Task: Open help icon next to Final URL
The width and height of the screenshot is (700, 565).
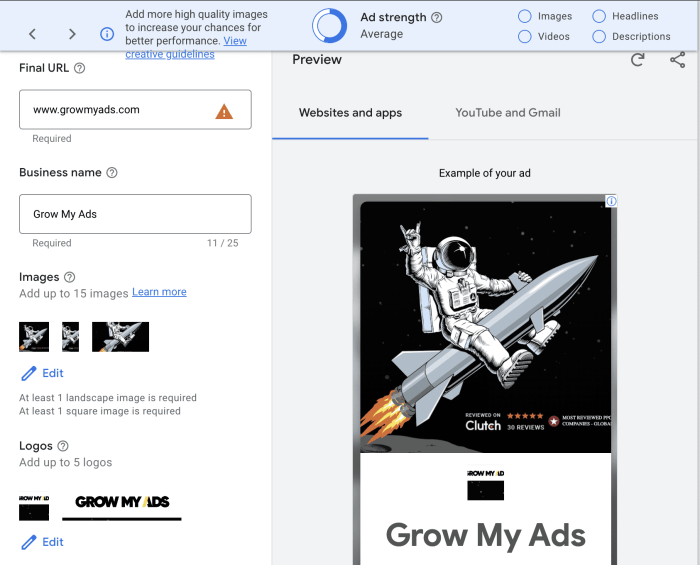Action: point(79,68)
